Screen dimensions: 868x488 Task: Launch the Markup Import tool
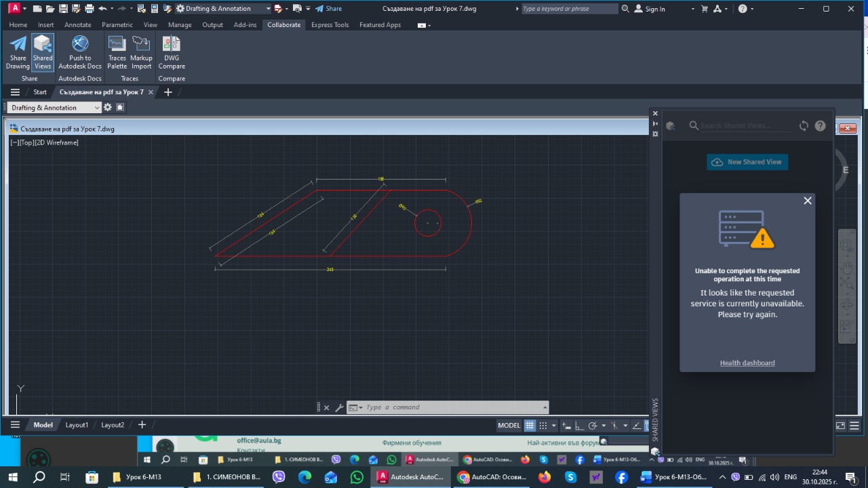tap(141, 52)
